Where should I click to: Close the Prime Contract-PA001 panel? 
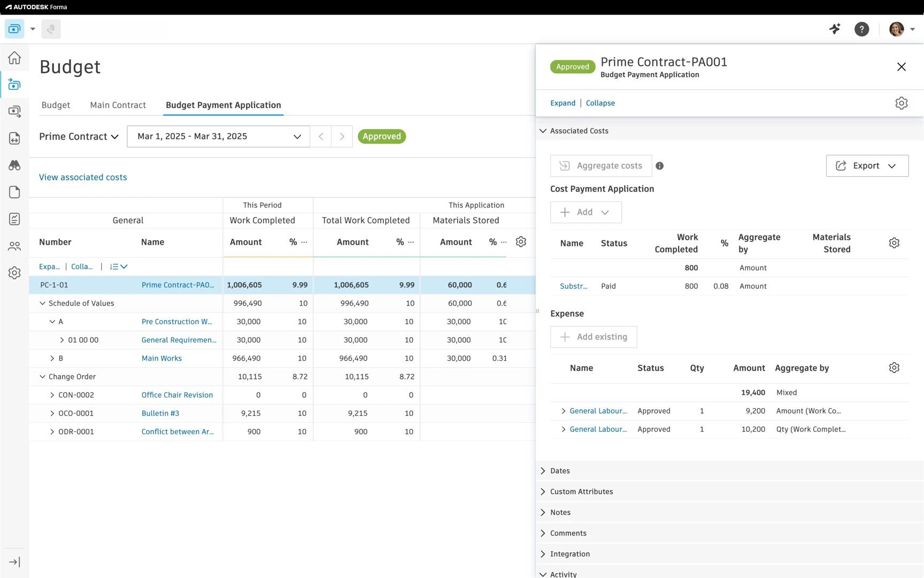902,67
